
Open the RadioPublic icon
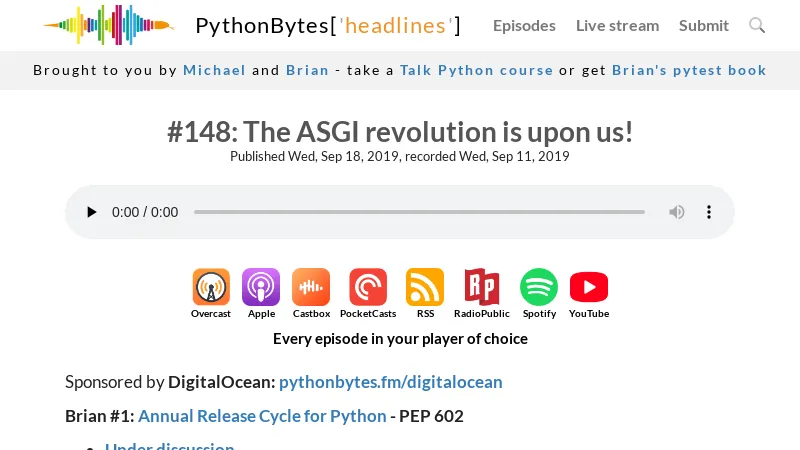[x=481, y=287]
